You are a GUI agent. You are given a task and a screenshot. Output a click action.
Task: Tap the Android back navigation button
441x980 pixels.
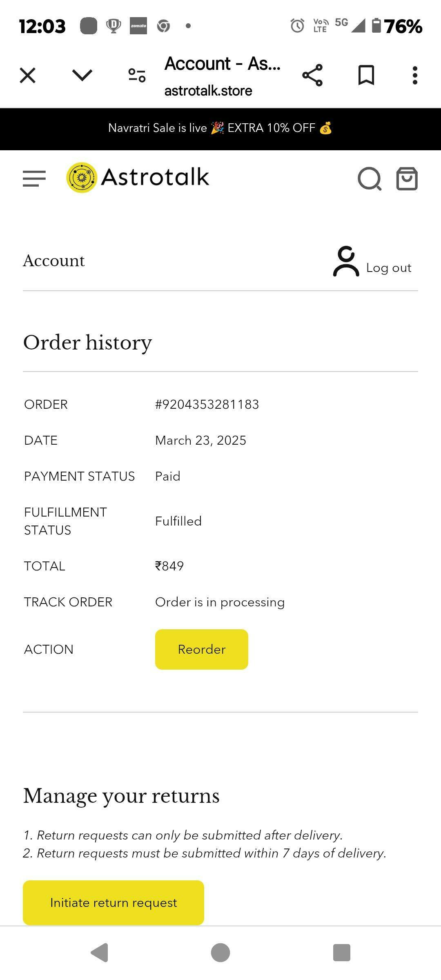(x=99, y=953)
